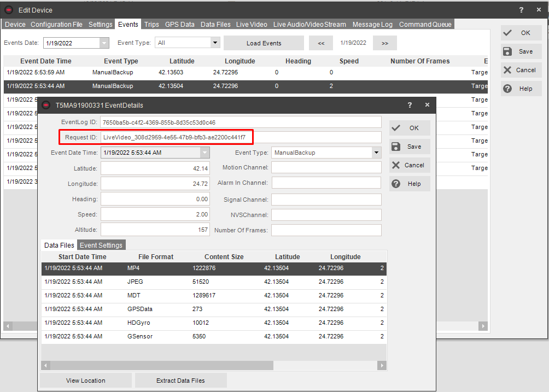Screen dimensions: 549x392
Task: Open the Events Date calendar dropdown
Action: pyautogui.click(x=106, y=42)
